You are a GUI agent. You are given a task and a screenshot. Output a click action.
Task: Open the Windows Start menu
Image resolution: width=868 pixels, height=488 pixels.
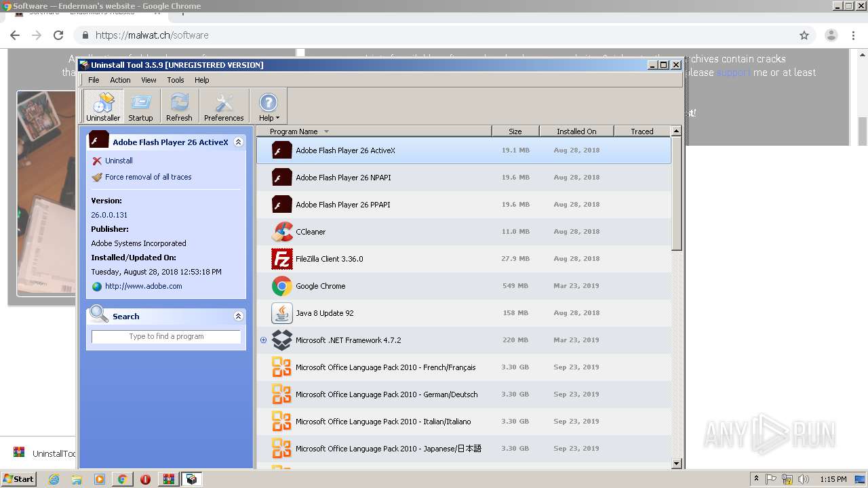(x=18, y=479)
